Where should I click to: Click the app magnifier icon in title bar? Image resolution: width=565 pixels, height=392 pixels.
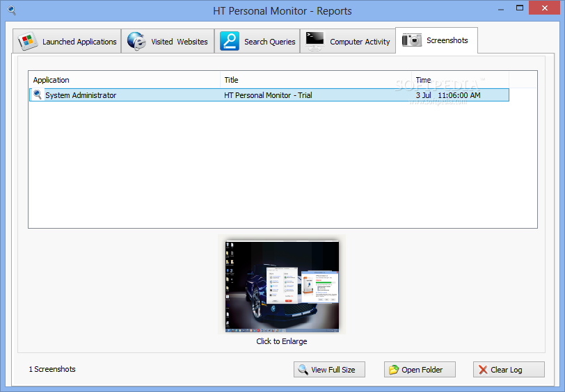coord(12,10)
